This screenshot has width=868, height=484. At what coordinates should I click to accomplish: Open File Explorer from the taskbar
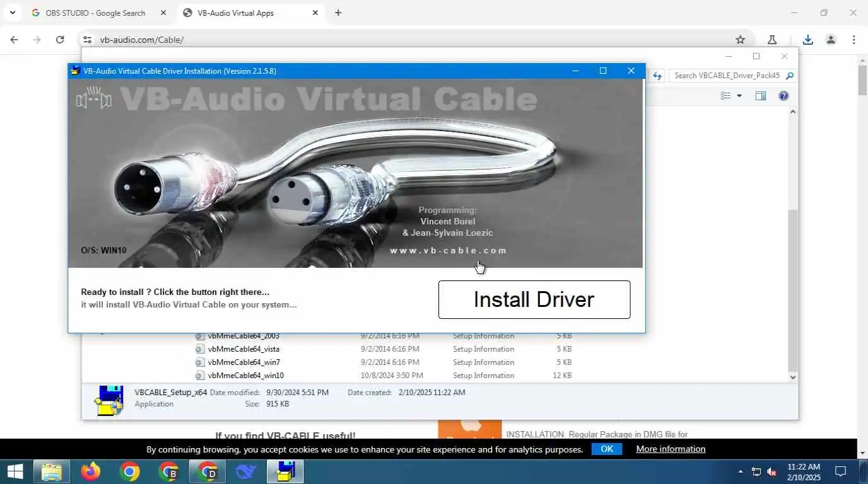click(x=52, y=471)
